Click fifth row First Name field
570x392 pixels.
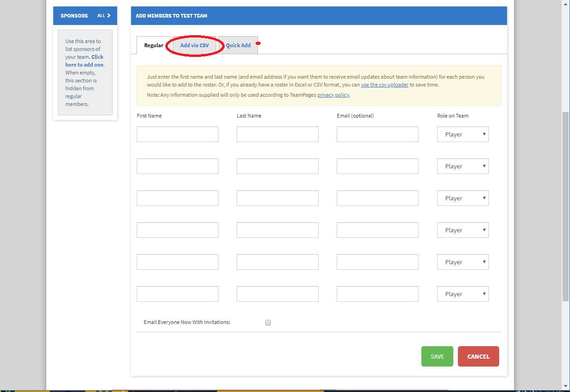click(x=177, y=262)
